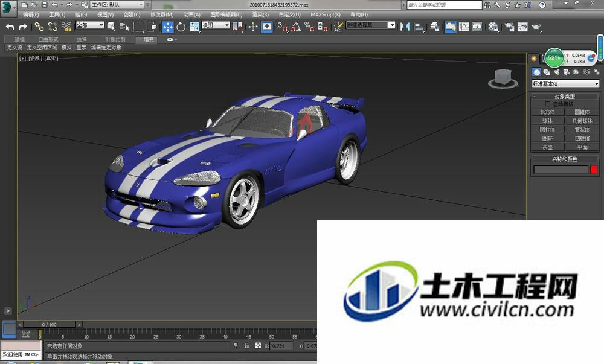Open the Material Editor icon

click(x=493, y=27)
